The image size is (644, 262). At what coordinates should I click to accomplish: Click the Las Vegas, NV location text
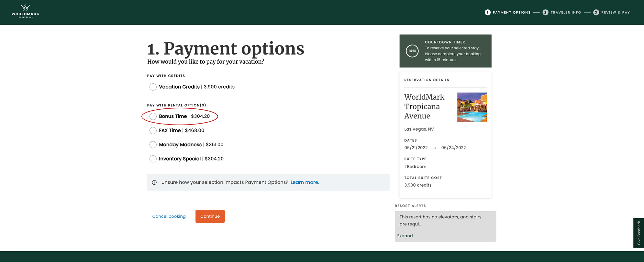pyautogui.click(x=419, y=129)
